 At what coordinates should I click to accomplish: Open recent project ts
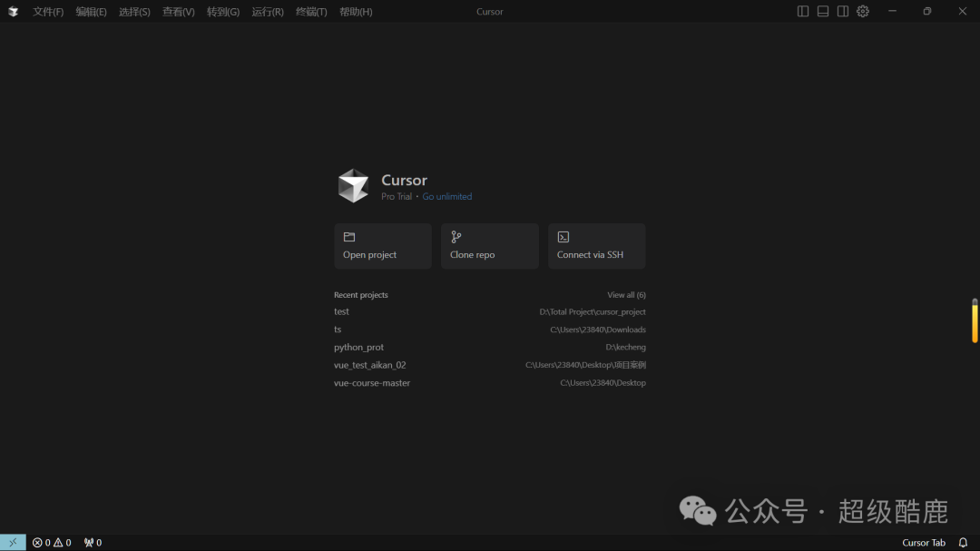pos(338,329)
